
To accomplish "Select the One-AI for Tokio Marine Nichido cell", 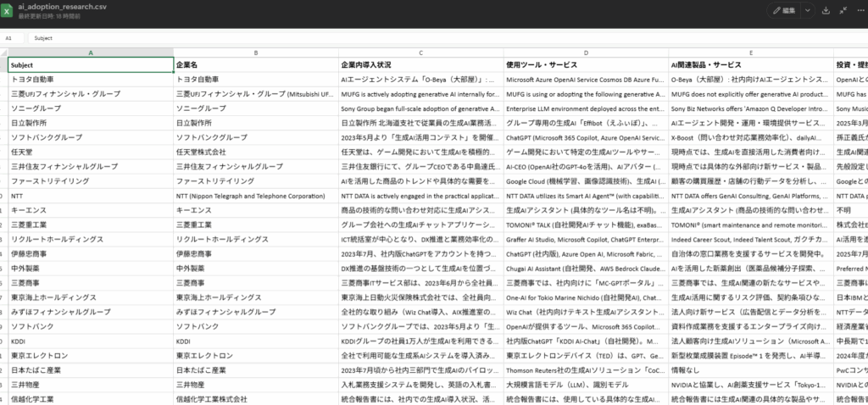I will pyautogui.click(x=587, y=297).
